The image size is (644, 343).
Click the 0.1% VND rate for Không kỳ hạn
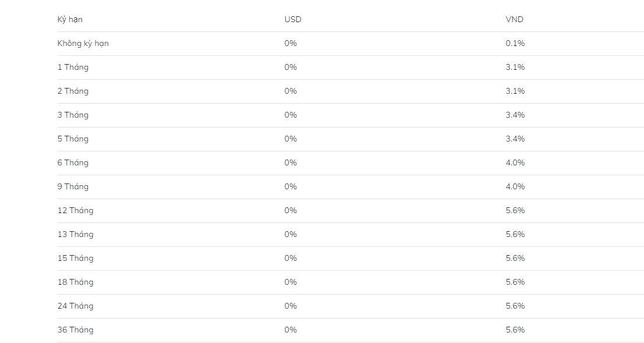tap(515, 44)
